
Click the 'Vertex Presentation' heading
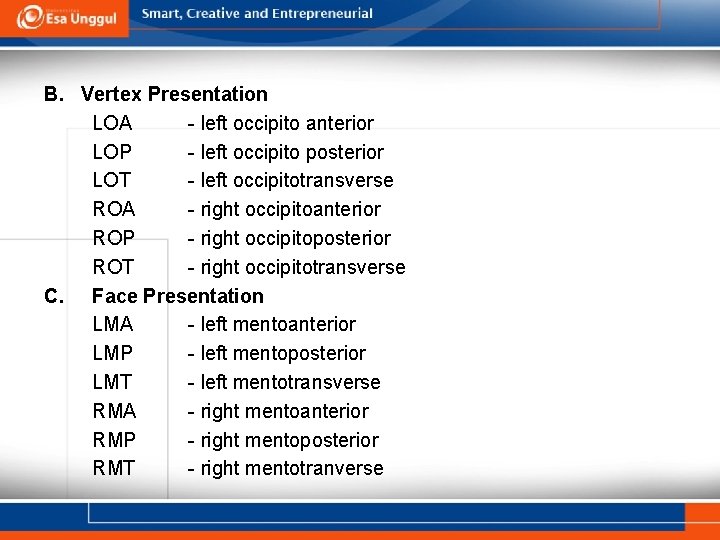pos(174,94)
